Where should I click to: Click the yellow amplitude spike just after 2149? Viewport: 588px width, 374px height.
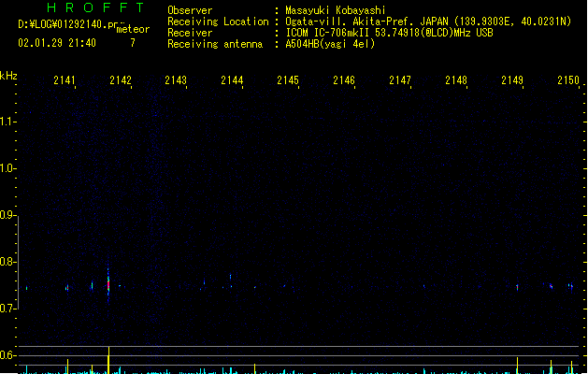click(x=518, y=366)
